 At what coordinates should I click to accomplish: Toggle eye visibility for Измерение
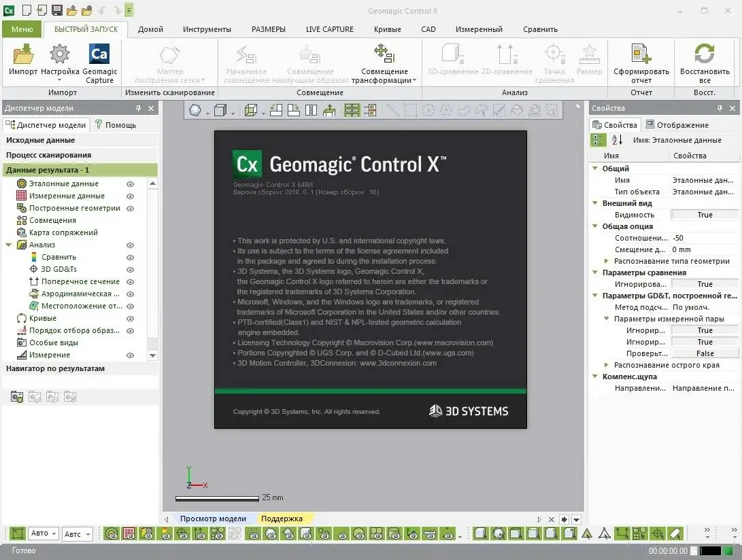130,355
